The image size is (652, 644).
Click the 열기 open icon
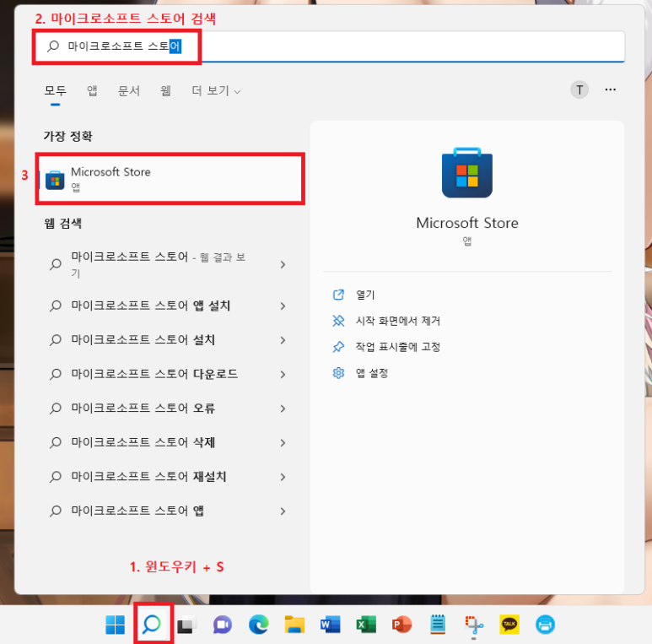pos(338,295)
